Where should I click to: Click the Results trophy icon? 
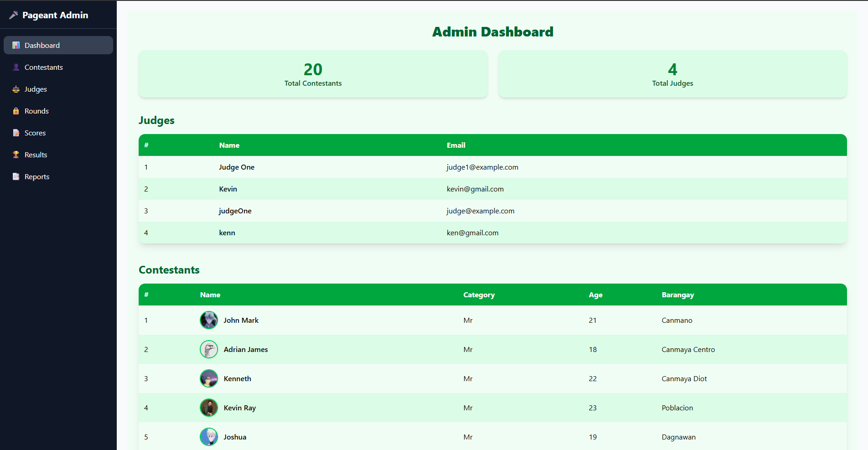coord(16,155)
